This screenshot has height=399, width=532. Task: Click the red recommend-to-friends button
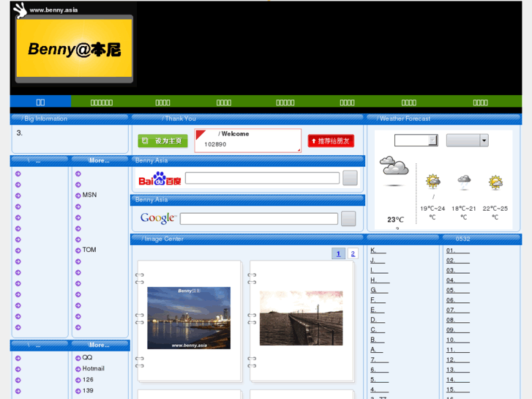pos(331,141)
